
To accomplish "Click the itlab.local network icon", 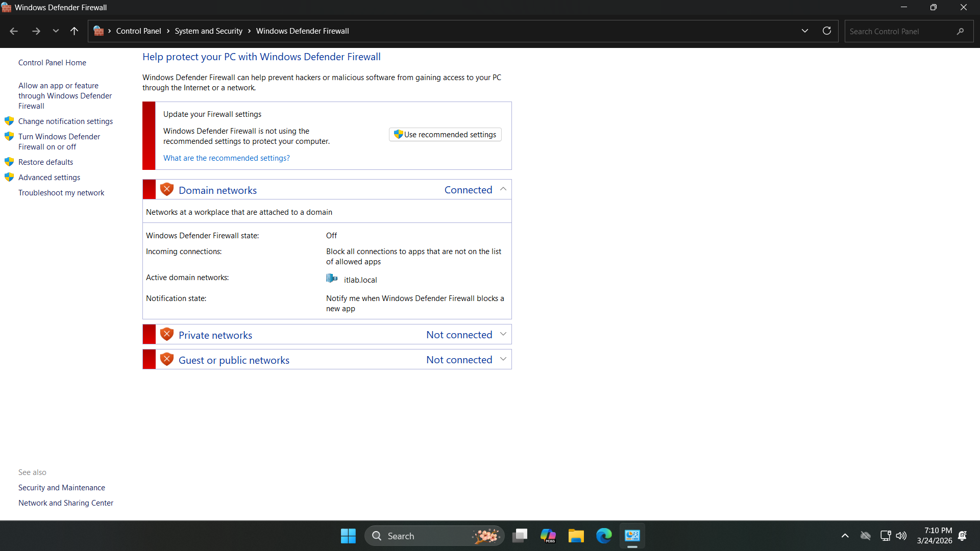I will [x=332, y=279].
